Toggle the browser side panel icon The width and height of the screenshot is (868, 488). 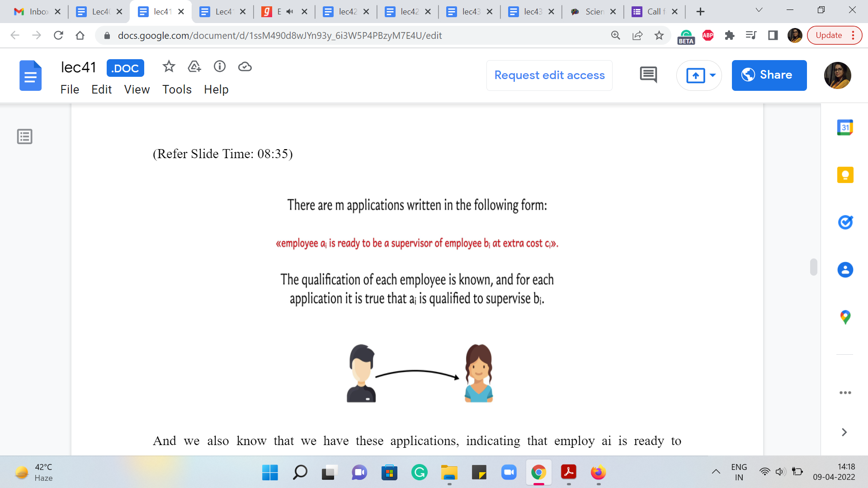pos(773,35)
